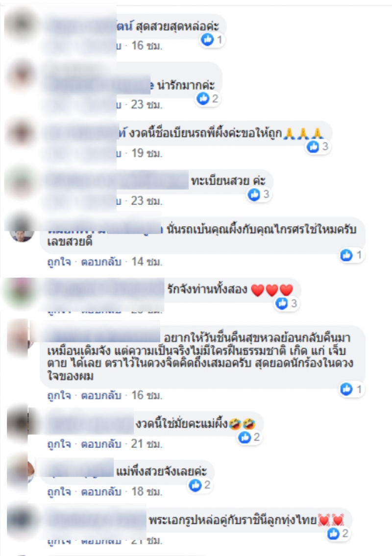The image size is (392, 556).
Task: Click ถูกใจ under แม่พึ่งสวยจังเลยค่ะ comment
Action: [x=59, y=492]
